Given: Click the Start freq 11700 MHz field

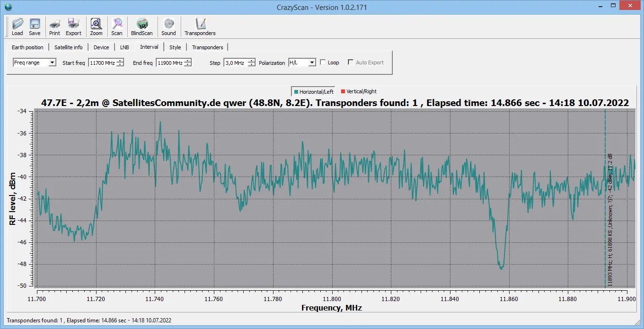Looking at the screenshot, I should [102, 62].
